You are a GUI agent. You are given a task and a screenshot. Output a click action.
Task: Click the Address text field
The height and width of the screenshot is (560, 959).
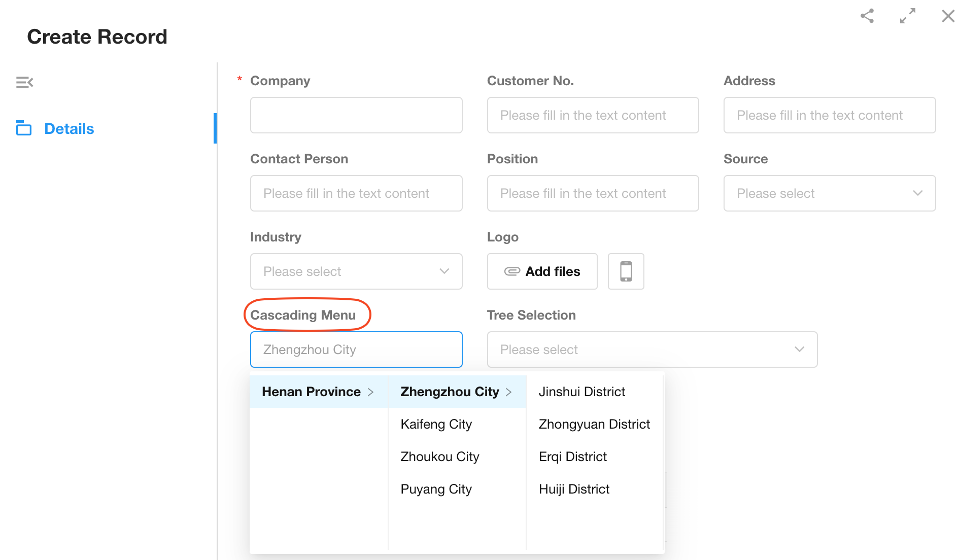(x=829, y=115)
